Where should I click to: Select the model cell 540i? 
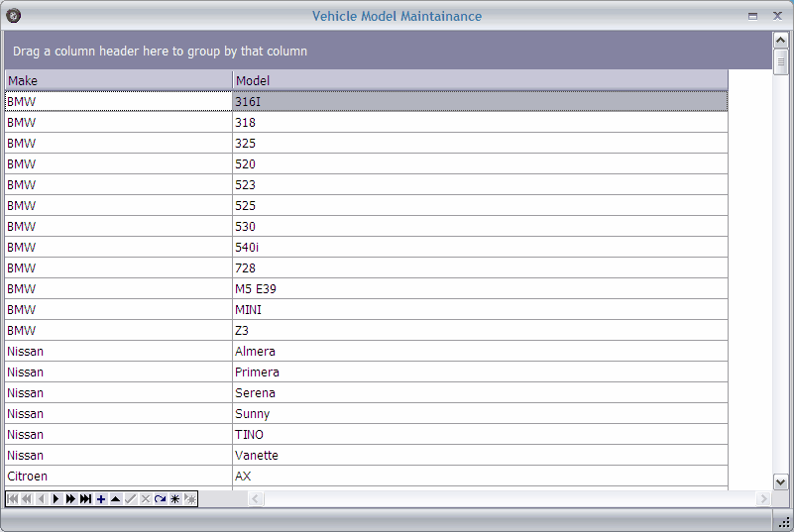[x=480, y=247]
